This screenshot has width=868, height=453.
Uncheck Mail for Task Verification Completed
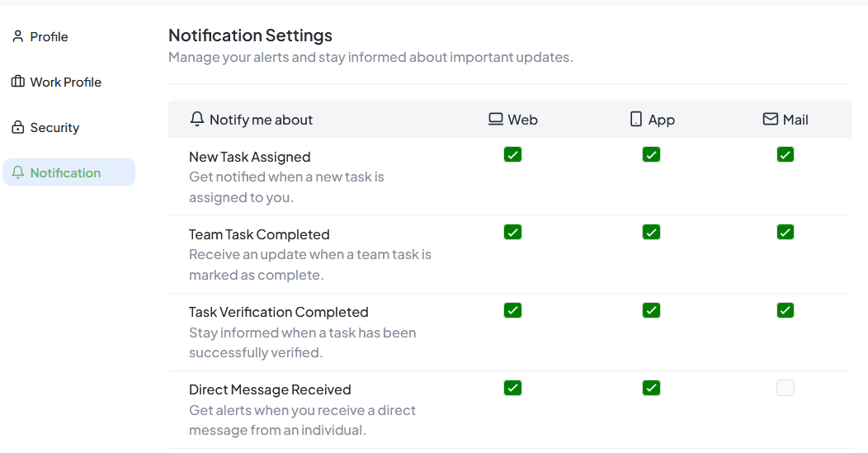tap(785, 310)
